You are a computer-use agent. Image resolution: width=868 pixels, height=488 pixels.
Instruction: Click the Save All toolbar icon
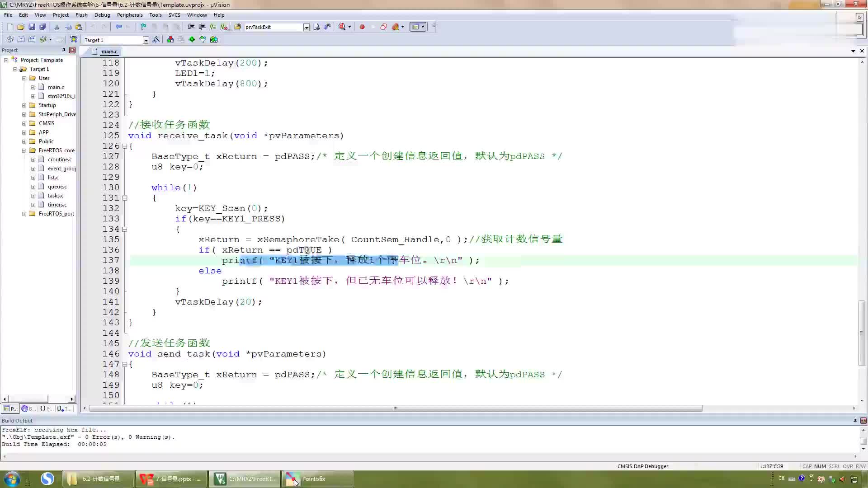pos(42,27)
